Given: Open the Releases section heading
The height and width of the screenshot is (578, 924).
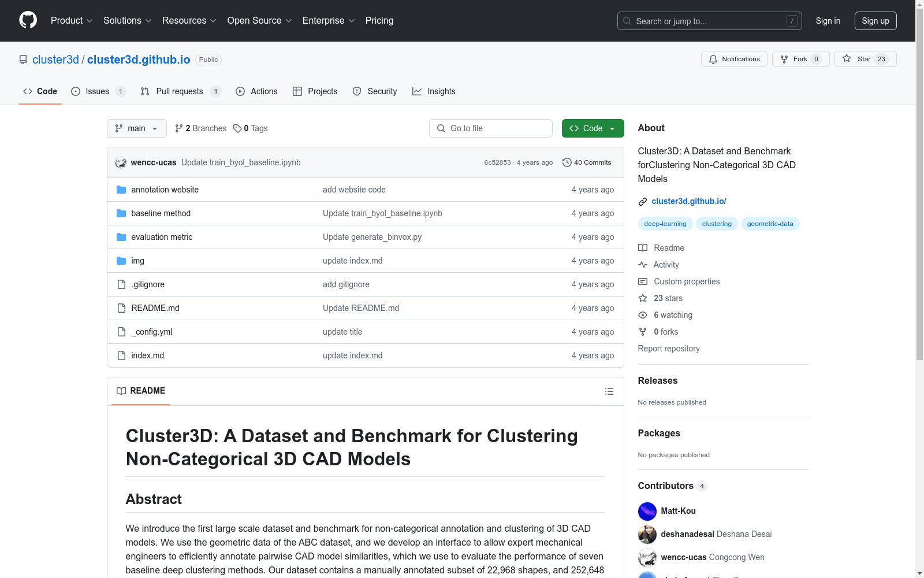Looking at the screenshot, I should click(x=658, y=380).
